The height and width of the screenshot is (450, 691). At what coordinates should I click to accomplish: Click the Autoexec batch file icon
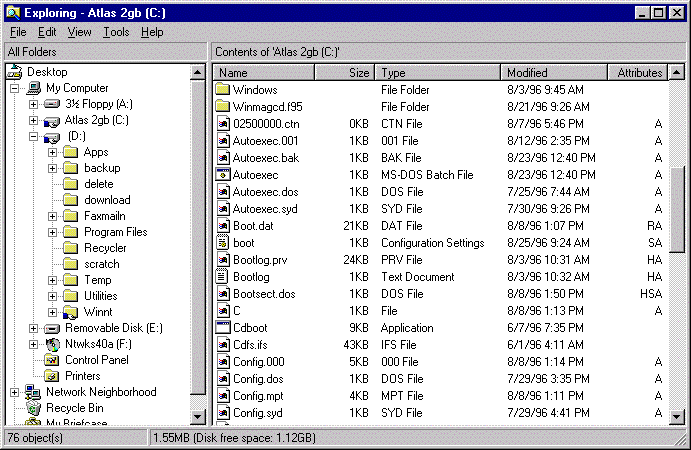(223, 175)
